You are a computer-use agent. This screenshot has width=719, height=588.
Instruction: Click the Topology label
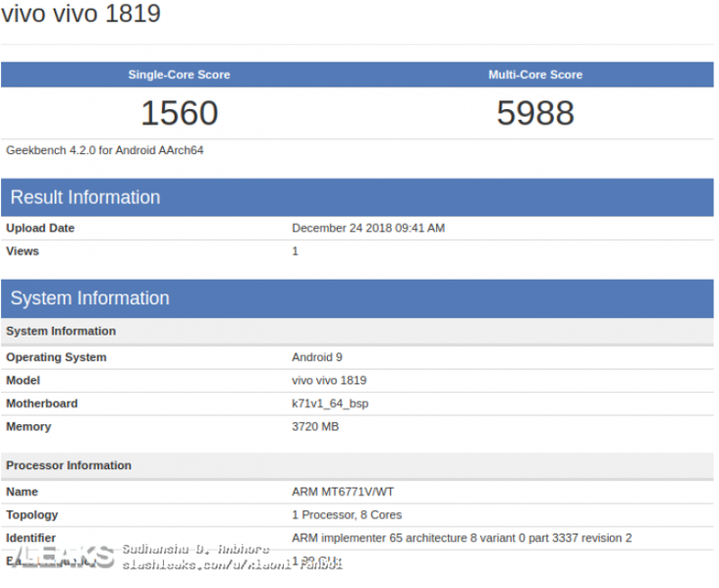[32, 515]
